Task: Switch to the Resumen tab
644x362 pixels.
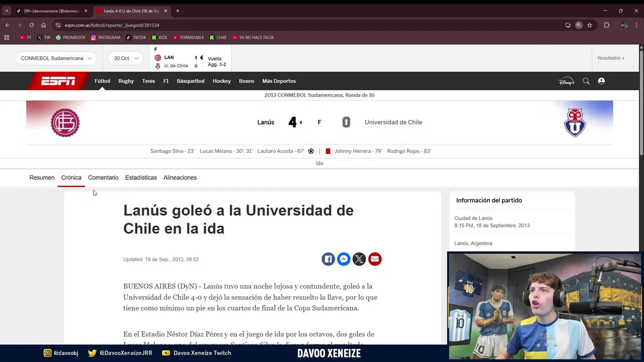Action: coord(42,177)
